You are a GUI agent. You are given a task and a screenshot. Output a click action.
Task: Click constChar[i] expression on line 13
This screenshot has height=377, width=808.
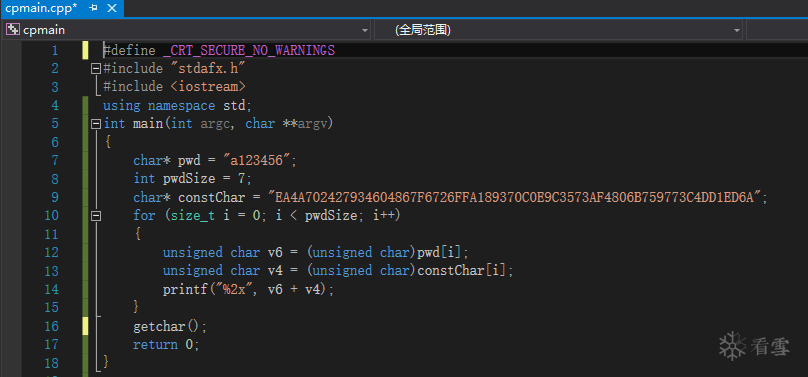[462, 271]
